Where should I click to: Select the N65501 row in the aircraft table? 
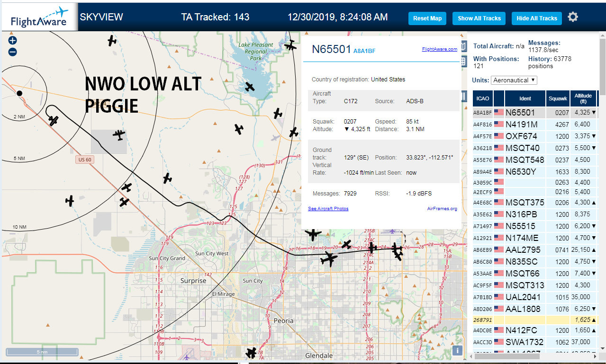(535, 113)
